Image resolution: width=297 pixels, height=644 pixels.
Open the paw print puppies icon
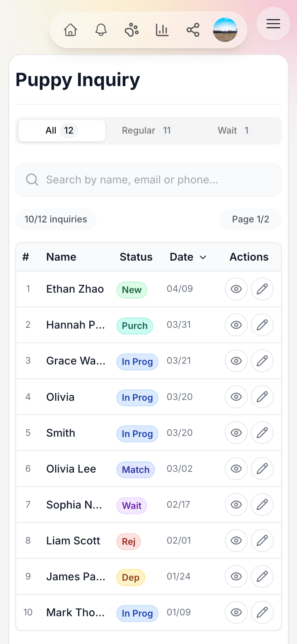[x=131, y=30]
